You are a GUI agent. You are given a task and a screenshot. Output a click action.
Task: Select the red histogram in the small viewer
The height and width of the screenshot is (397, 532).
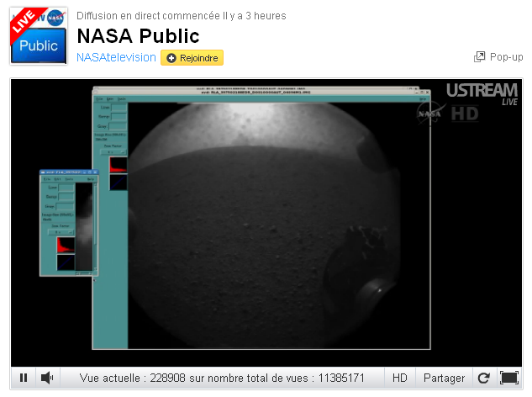pyautogui.click(x=66, y=245)
